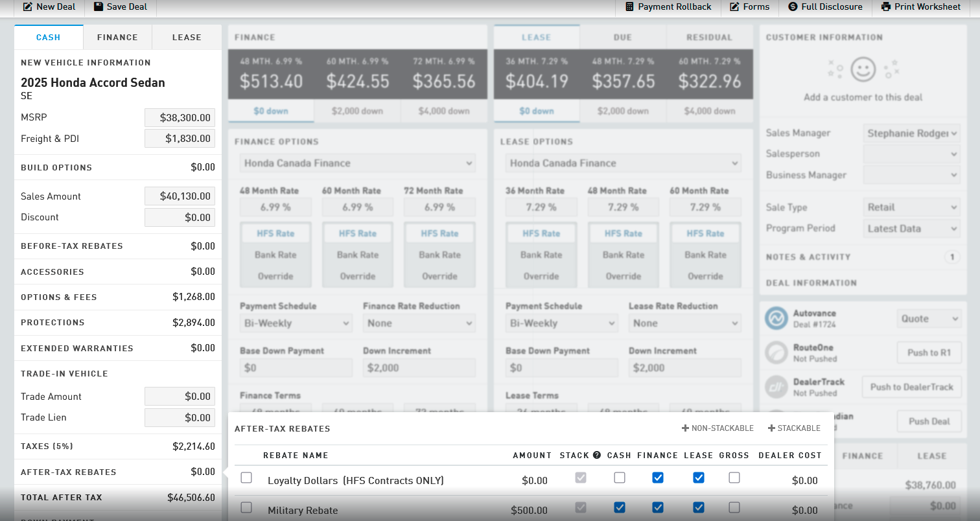Expand the Protections section
The image size is (980, 521).
118,322
